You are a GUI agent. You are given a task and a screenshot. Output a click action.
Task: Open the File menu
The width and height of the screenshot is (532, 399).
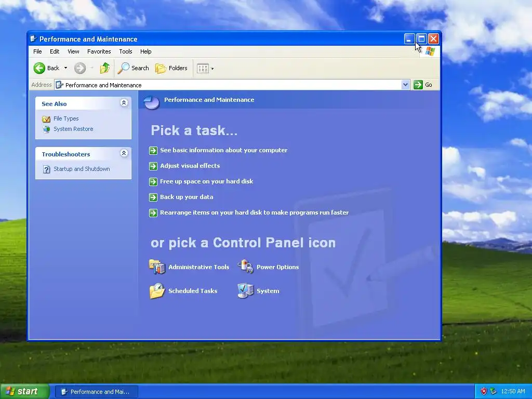point(37,51)
